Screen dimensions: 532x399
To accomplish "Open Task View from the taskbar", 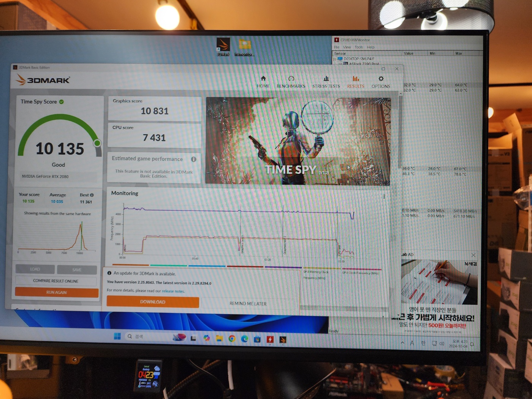I will click(x=193, y=338).
